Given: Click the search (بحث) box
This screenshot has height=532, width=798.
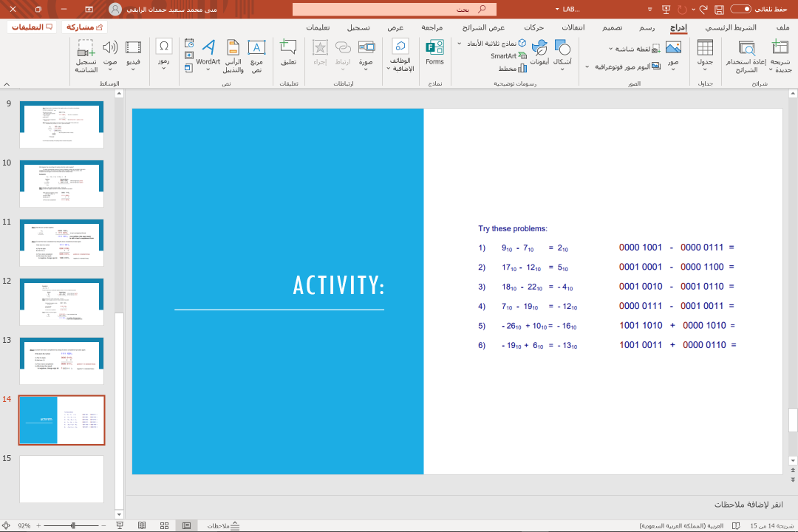Looking at the screenshot, I should 395,9.
